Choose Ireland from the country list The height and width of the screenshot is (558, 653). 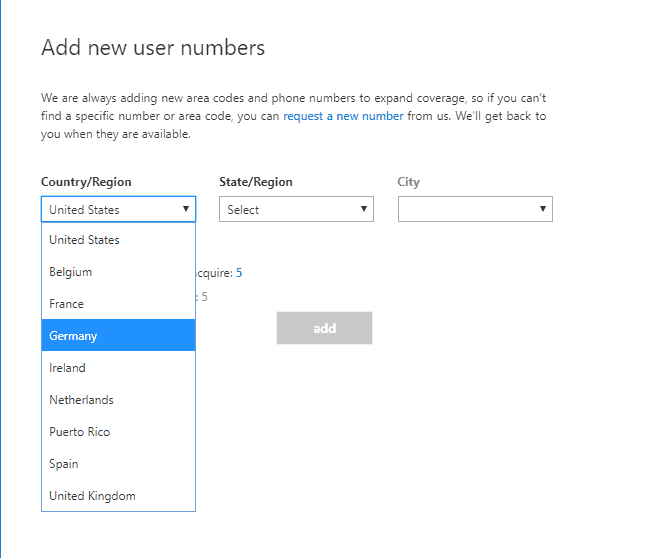118,368
